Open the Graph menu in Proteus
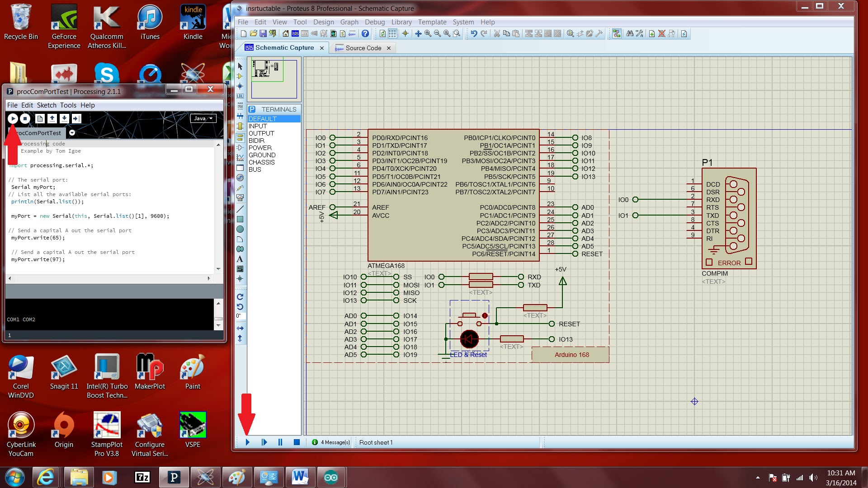 coord(349,21)
